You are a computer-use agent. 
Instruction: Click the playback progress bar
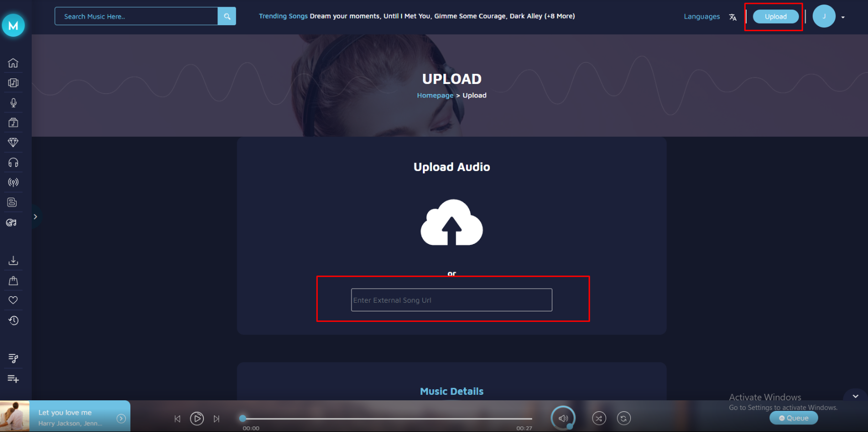click(387, 418)
